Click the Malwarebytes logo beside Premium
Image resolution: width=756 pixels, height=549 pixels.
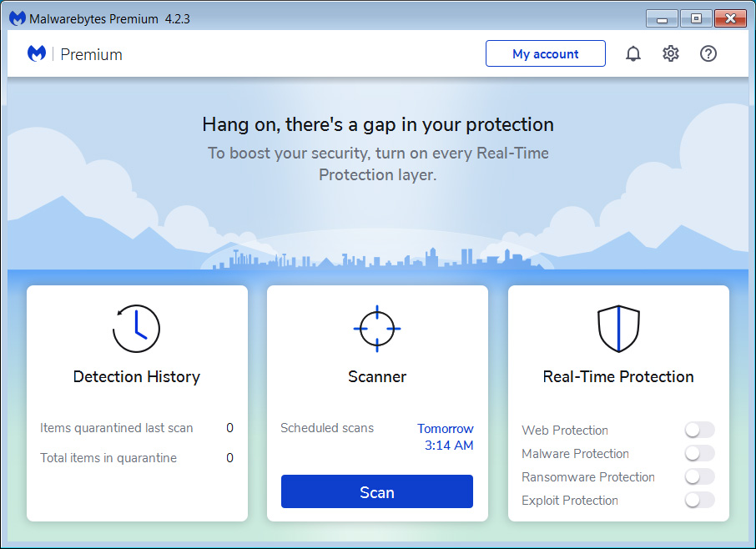(37, 53)
